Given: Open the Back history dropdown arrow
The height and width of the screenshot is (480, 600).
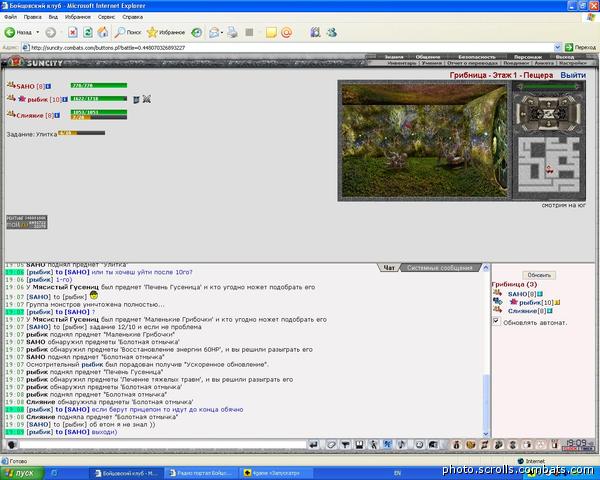Looking at the screenshot, I should click(x=38, y=33).
